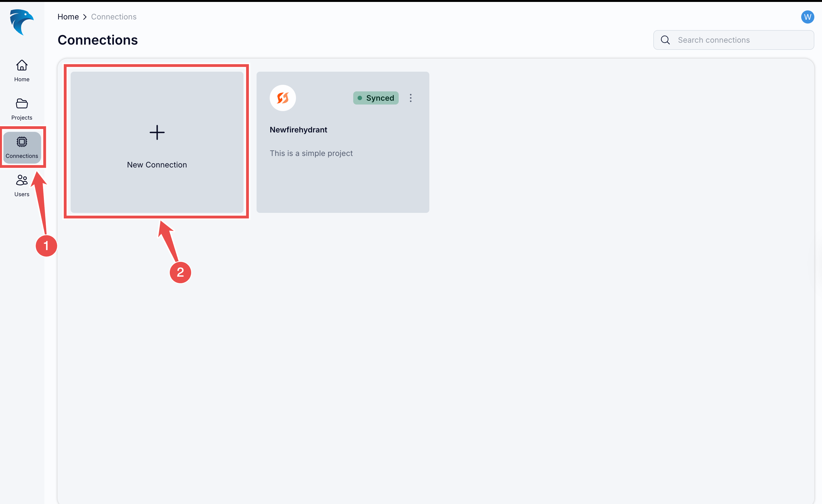Open the Users icon in sidebar
822x504 pixels.
[x=22, y=180]
